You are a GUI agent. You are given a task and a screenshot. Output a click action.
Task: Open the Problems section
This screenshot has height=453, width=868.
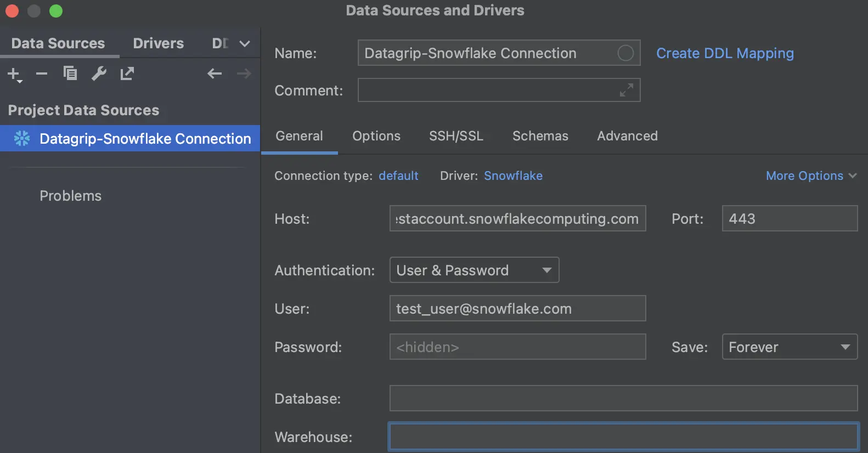coord(70,196)
